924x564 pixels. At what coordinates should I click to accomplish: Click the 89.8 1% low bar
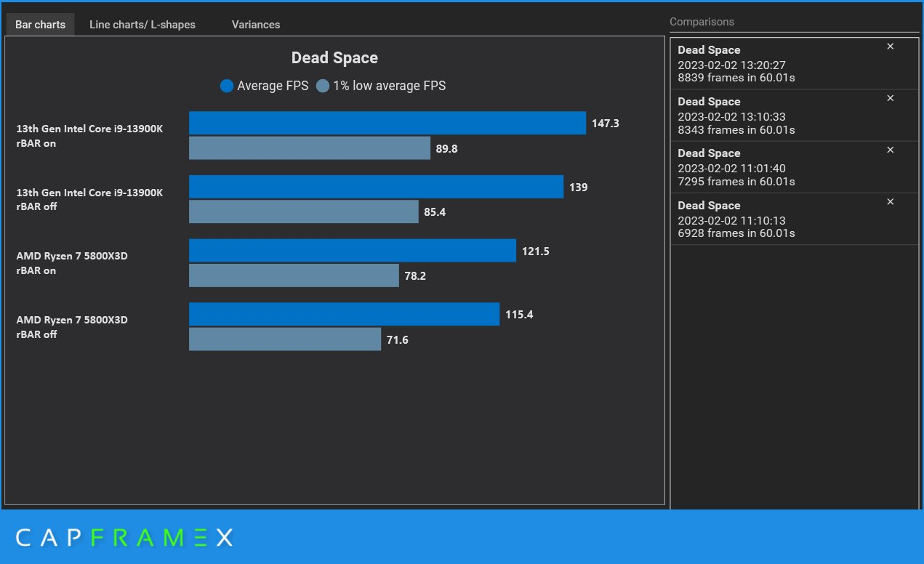tap(310, 148)
